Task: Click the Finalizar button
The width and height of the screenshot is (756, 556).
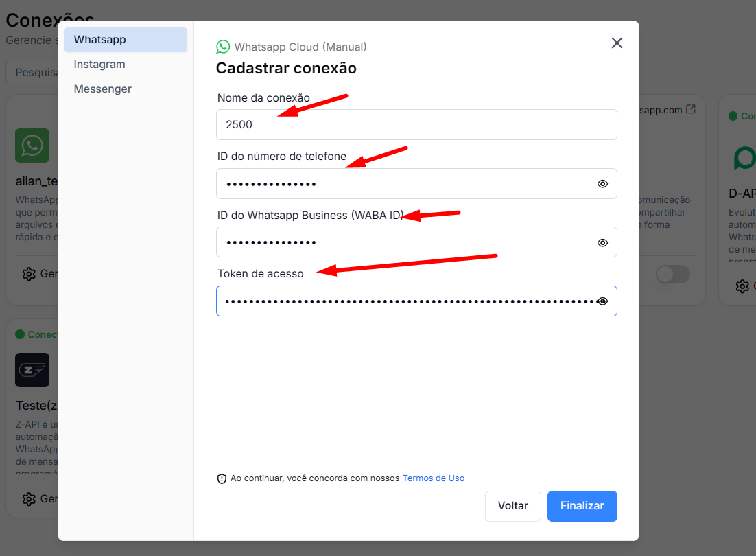Action: click(582, 506)
